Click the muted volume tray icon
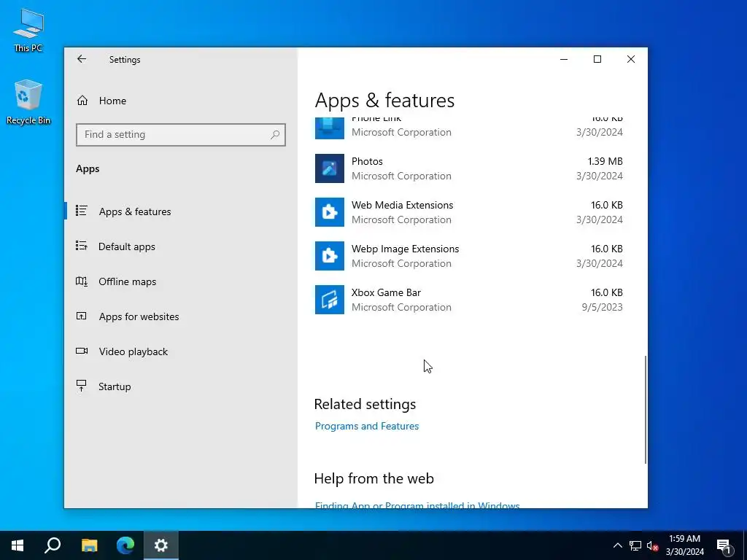The height and width of the screenshot is (560, 747). 653,545
